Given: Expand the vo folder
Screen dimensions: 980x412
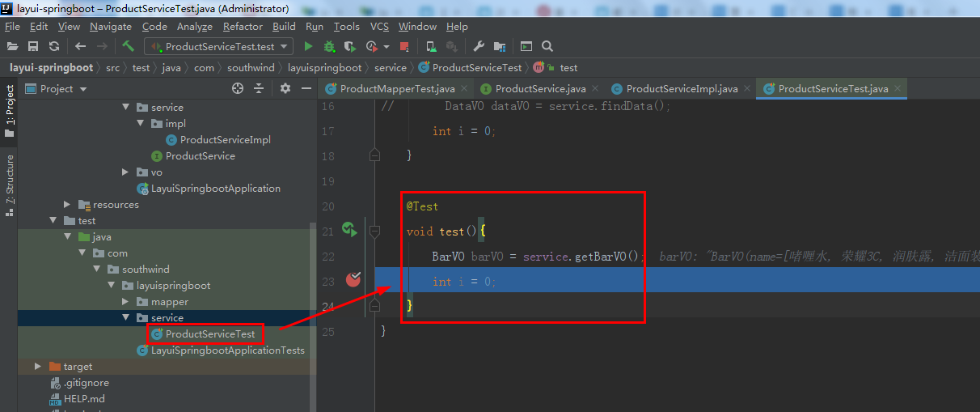Looking at the screenshot, I should [125, 172].
